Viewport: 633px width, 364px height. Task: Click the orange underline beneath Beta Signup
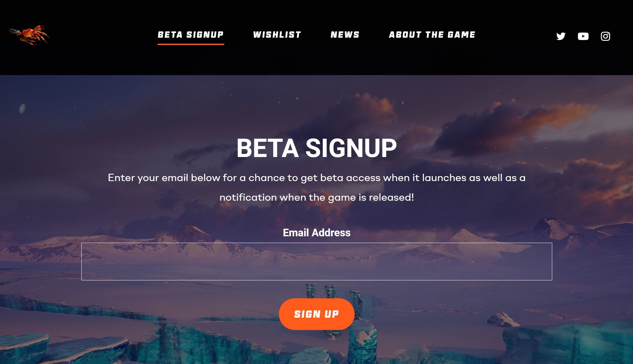[x=191, y=44]
